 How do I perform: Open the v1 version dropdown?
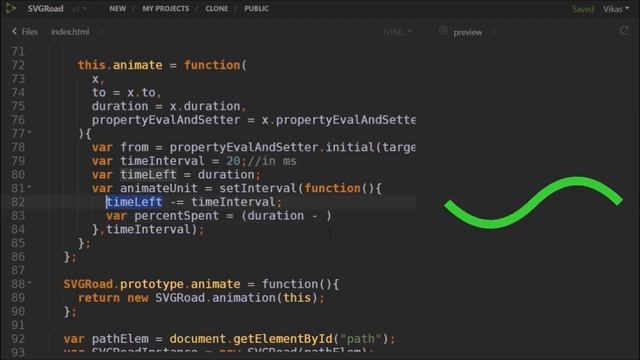tap(80, 9)
